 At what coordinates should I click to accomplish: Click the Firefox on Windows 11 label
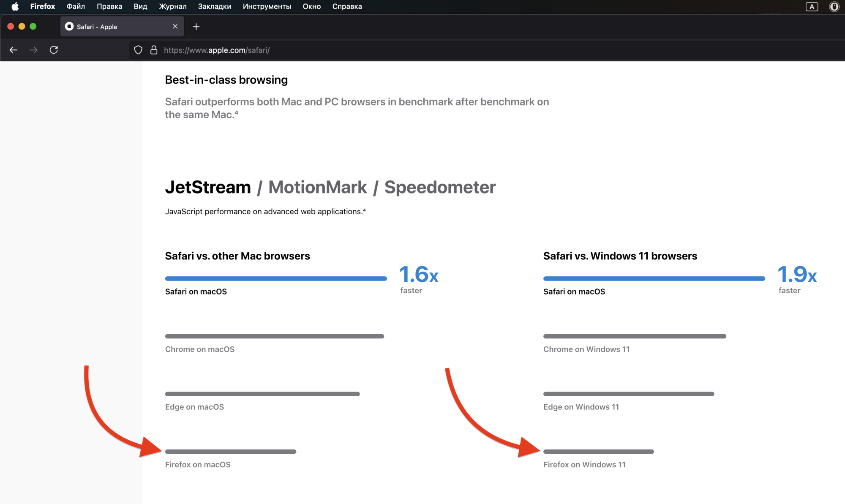(584, 465)
